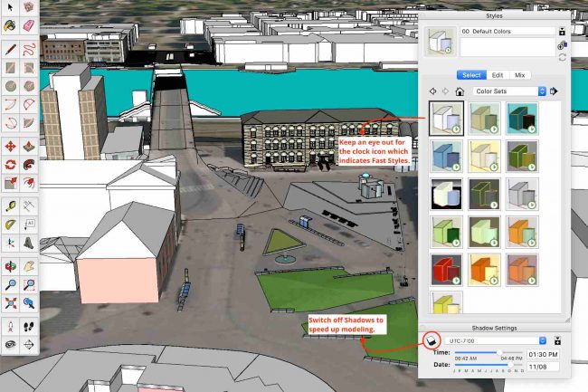Select the arrow Select tool

pos(10,8)
